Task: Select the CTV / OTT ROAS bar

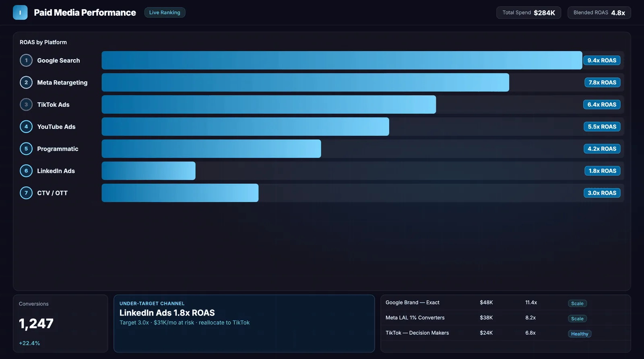Action: [x=180, y=193]
